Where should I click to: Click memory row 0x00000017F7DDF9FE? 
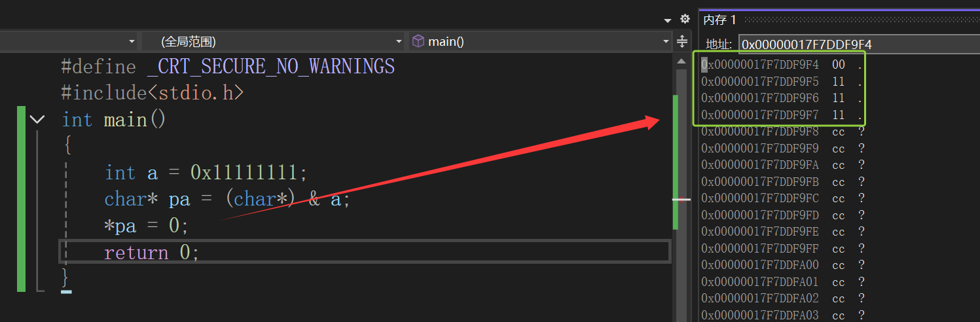coord(782,232)
